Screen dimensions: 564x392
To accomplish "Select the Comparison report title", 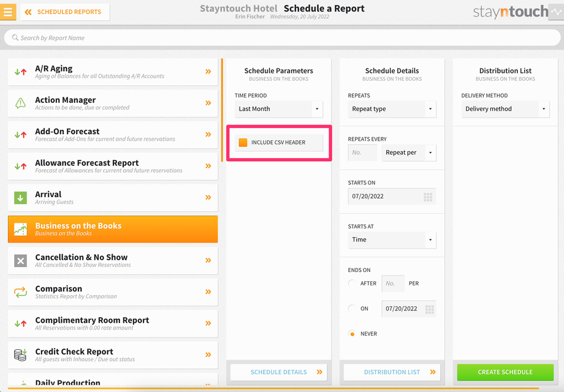I will [x=59, y=289].
